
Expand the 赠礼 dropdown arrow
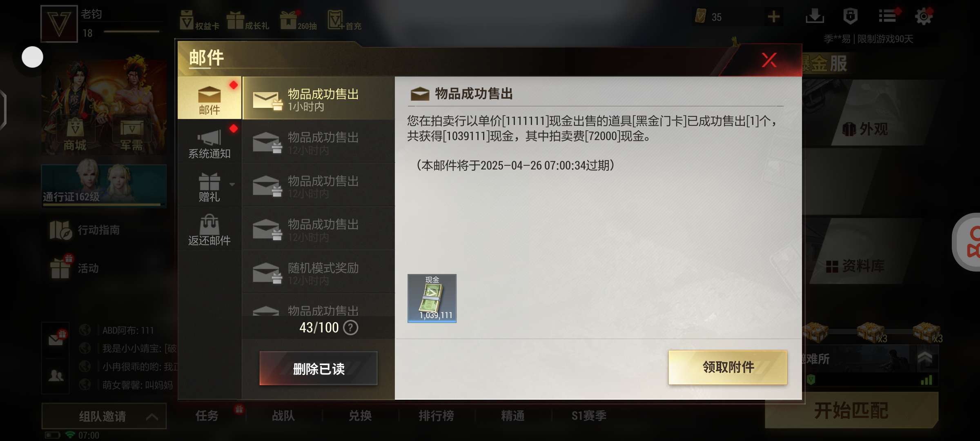pyautogui.click(x=232, y=184)
